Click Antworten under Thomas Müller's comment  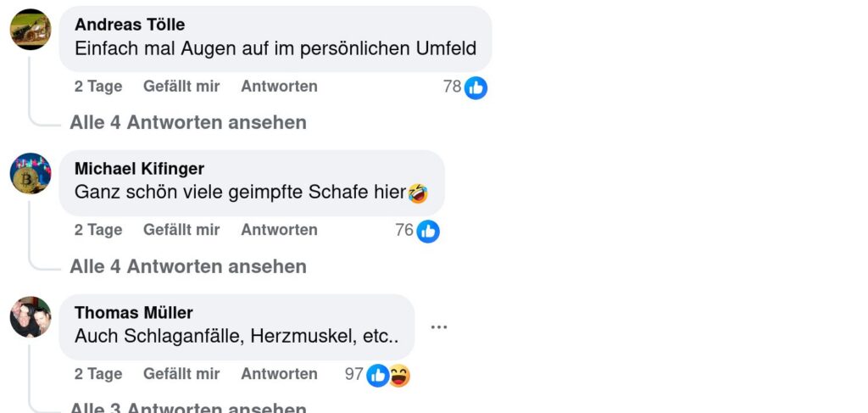pos(279,374)
